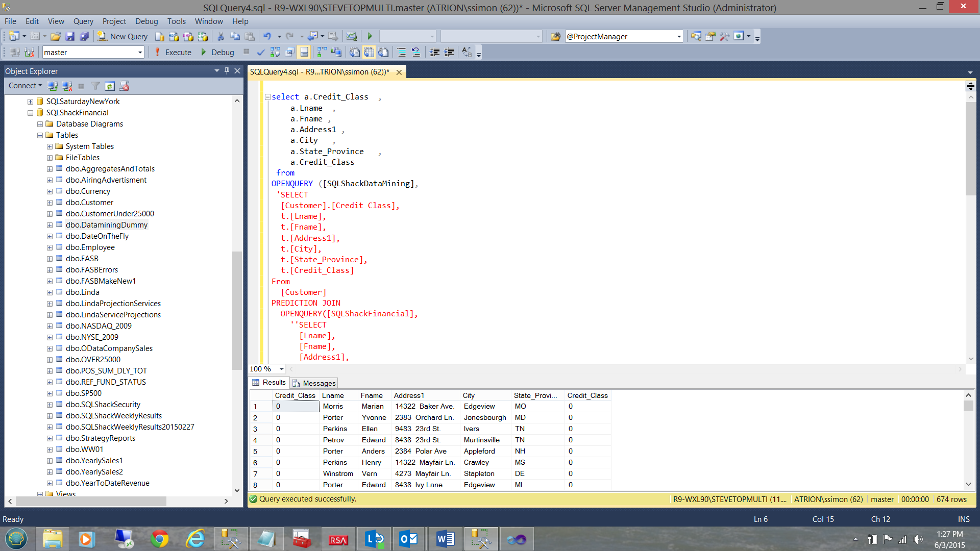Collapse the select statement outline box
Viewport: 980px width, 551px height.
pos(267,97)
